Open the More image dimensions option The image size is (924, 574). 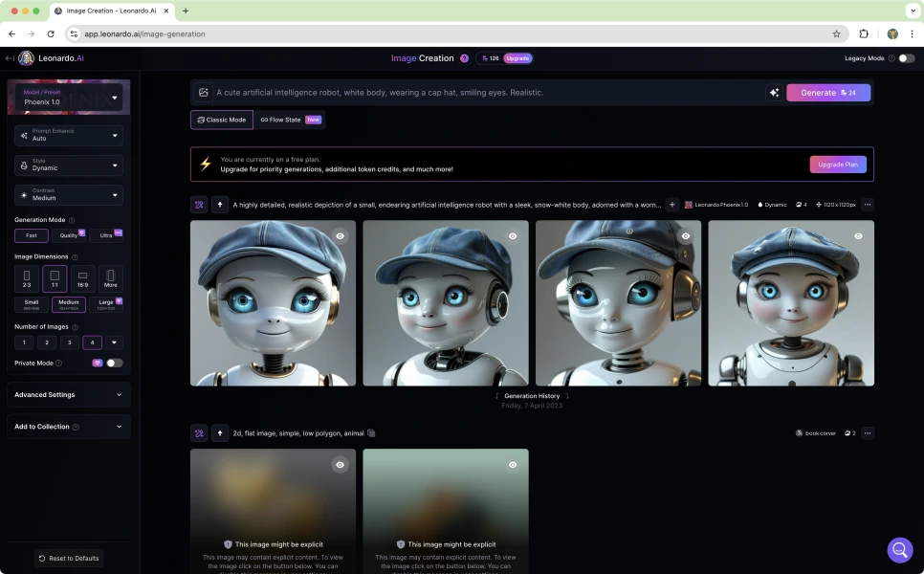(110, 278)
